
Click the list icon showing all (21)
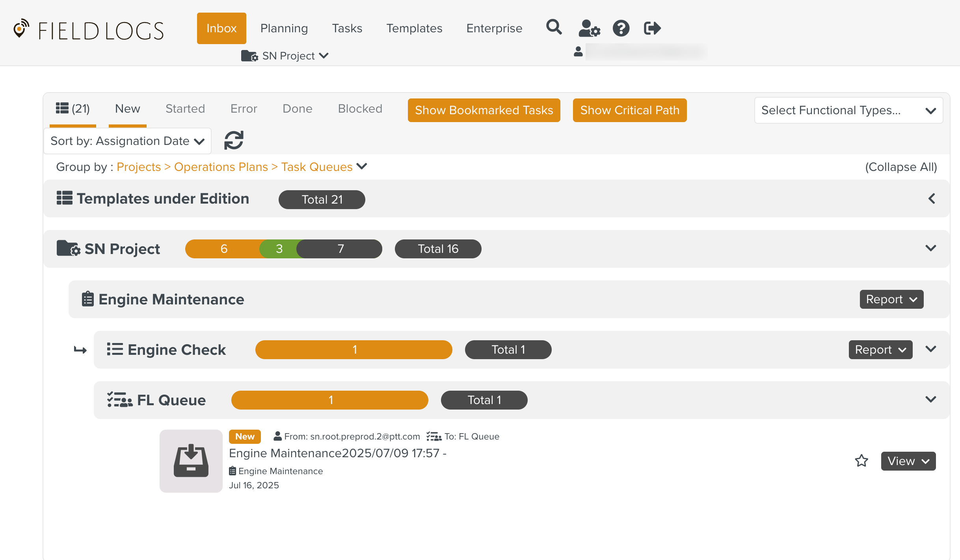point(73,109)
